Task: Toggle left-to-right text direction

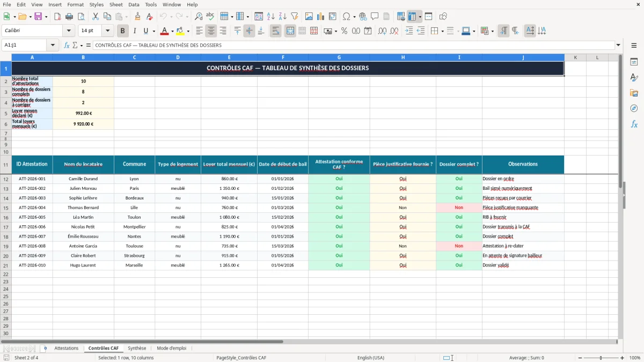Action: click(503, 31)
